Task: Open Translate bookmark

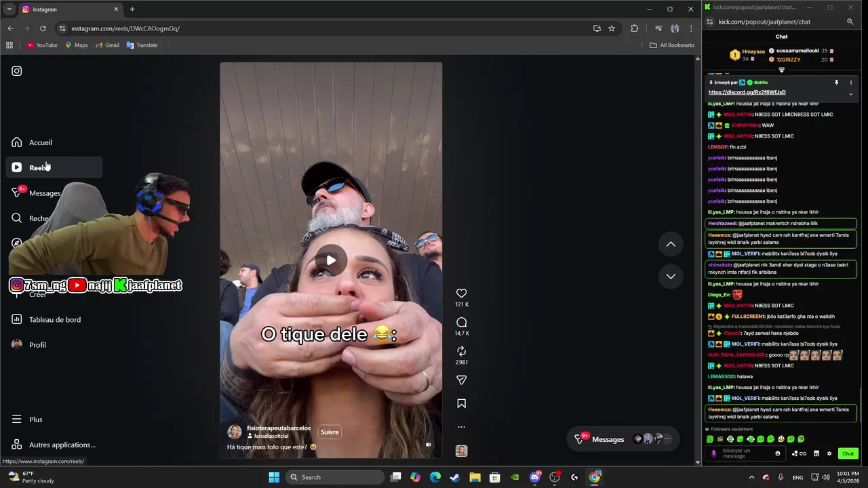Action: click(142, 45)
